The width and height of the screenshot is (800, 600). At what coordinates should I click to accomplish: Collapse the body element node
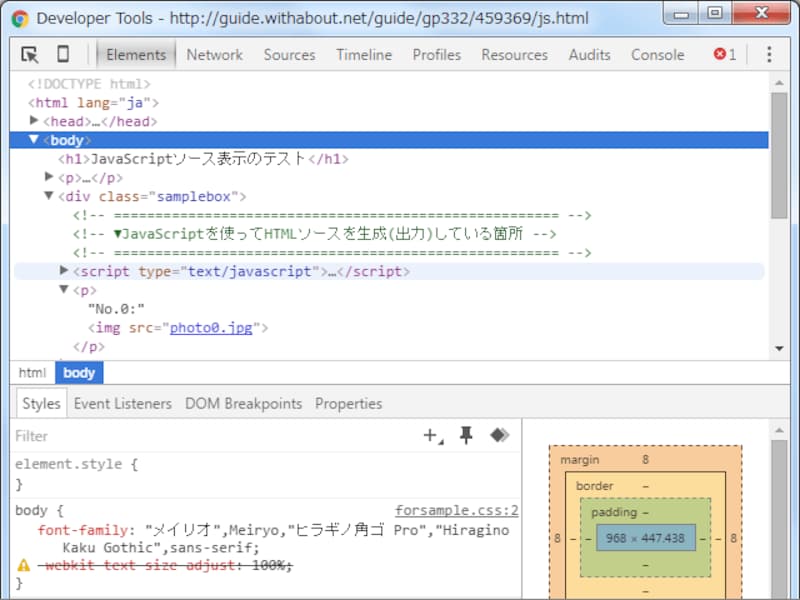(34, 139)
